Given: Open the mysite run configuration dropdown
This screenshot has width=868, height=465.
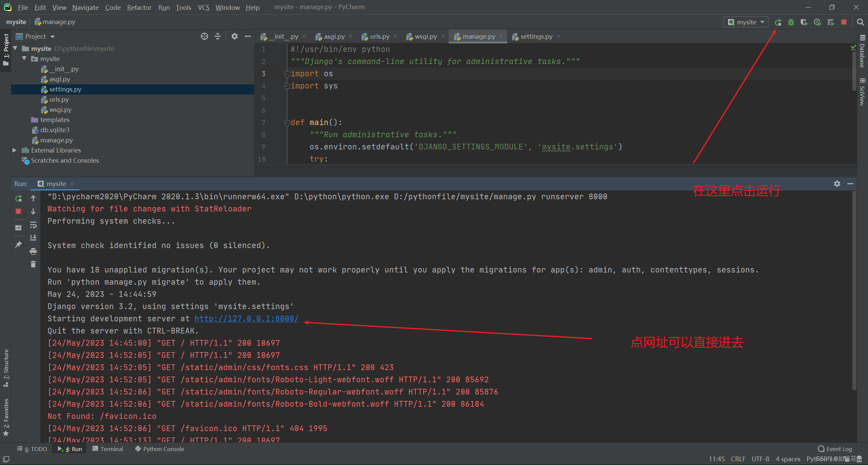Looking at the screenshot, I should (x=746, y=22).
